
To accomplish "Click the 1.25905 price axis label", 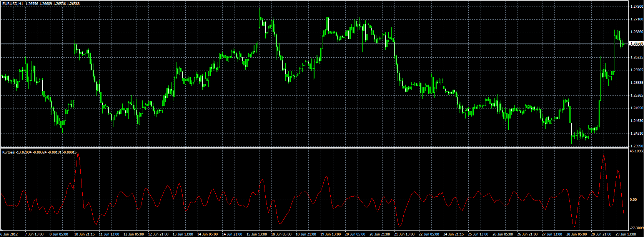I will pos(637,70).
